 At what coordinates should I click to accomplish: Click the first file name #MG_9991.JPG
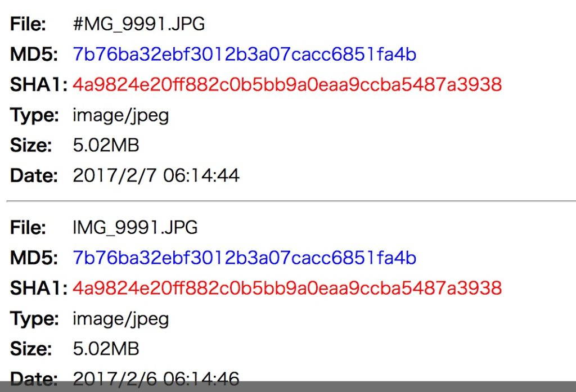139,25
